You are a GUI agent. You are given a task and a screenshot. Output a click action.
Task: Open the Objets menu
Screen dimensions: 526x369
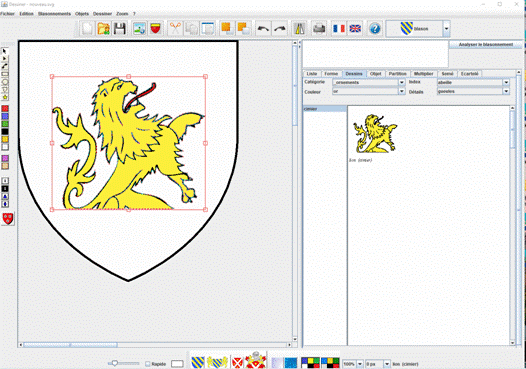click(82, 14)
